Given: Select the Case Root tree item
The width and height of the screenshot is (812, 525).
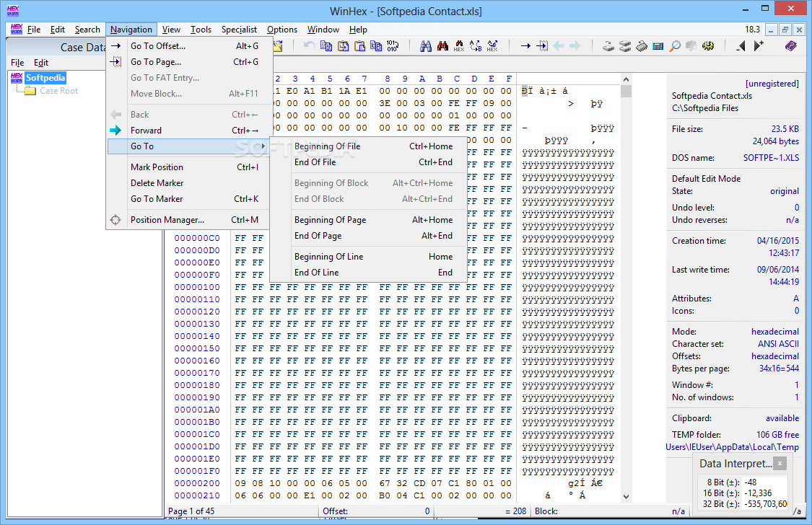Looking at the screenshot, I should [59, 91].
